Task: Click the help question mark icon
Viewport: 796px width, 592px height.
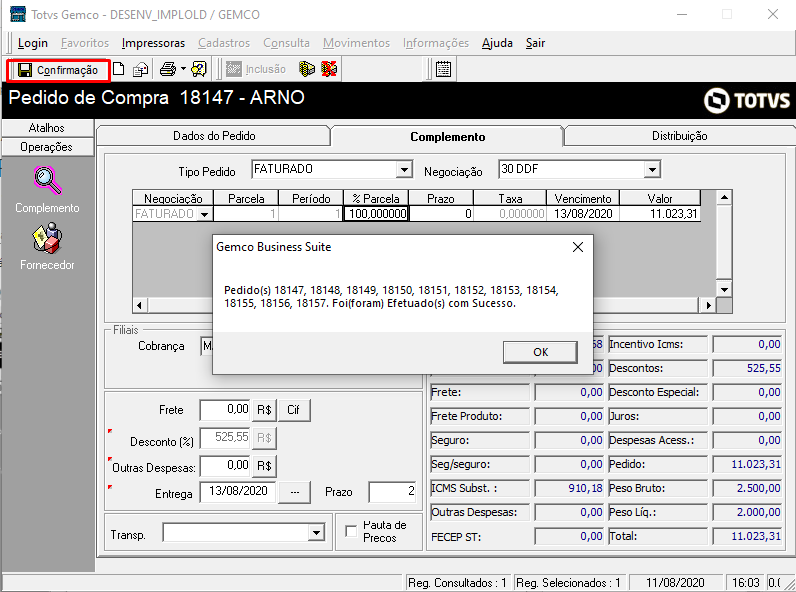Action: (x=198, y=69)
